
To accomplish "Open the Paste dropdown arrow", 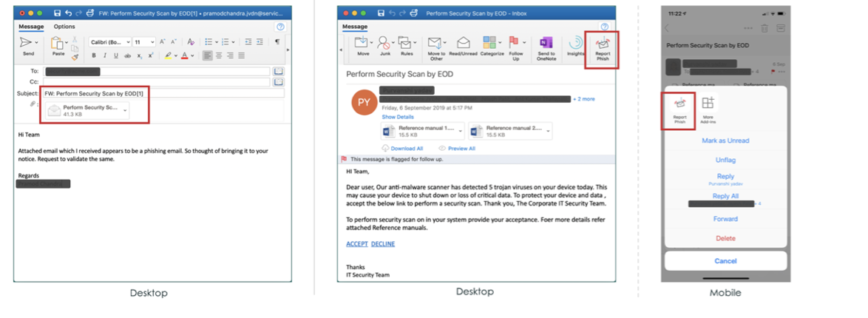I will [67, 43].
